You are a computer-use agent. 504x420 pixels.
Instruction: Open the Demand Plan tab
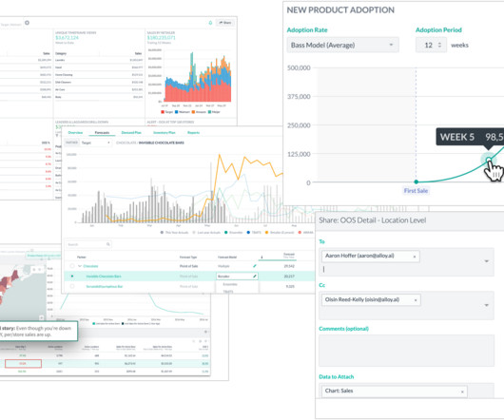[131, 133]
